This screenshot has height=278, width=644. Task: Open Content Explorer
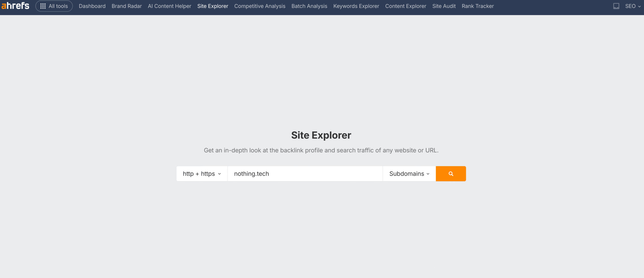click(406, 6)
